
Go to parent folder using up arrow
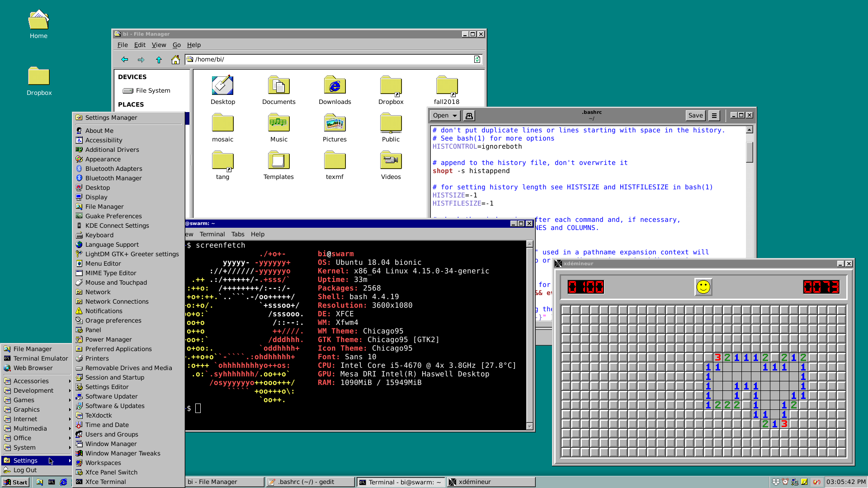159,60
